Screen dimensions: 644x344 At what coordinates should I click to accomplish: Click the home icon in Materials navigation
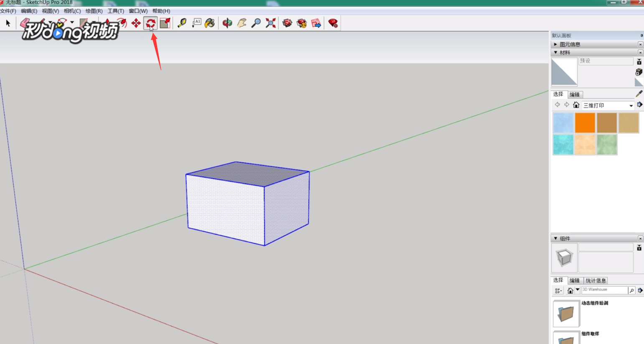click(577, 105)
